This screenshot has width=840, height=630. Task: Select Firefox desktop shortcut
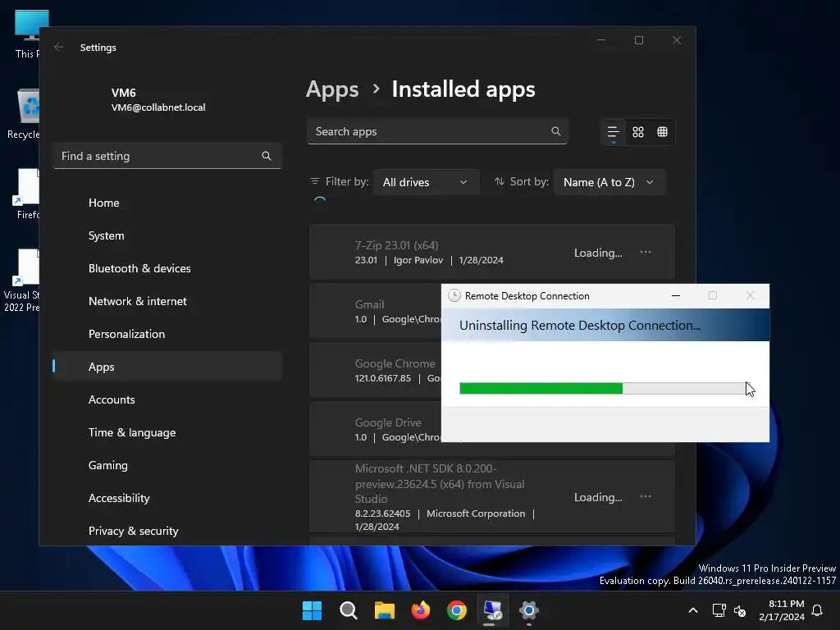click(x=27, y=194)
